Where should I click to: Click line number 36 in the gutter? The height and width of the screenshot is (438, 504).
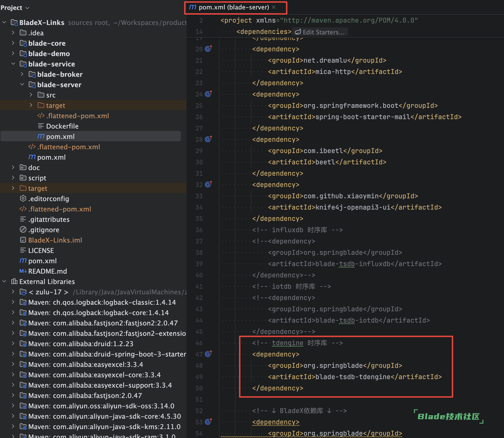[x=199, y=230]
